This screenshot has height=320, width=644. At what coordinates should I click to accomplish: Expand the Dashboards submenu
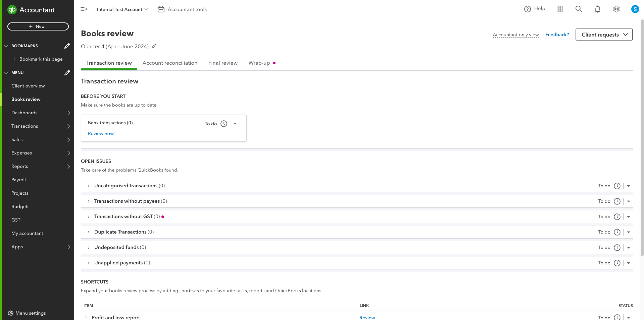pos(68,113)
